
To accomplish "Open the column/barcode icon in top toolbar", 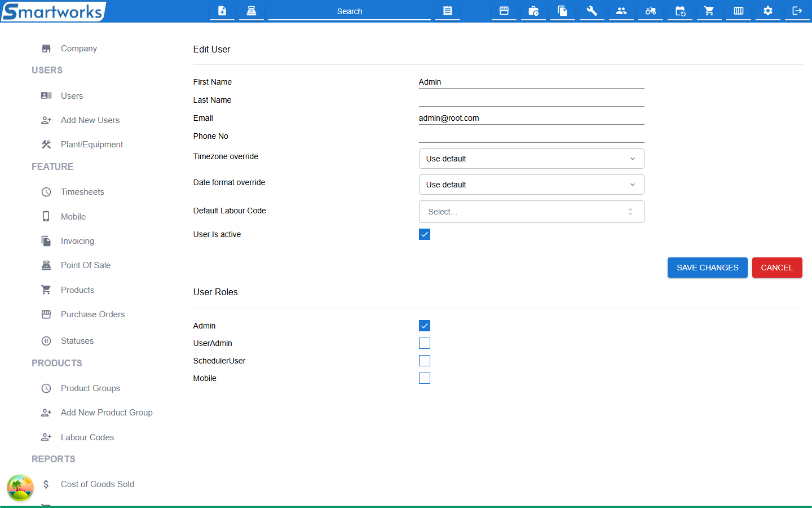I will [739, 11].
